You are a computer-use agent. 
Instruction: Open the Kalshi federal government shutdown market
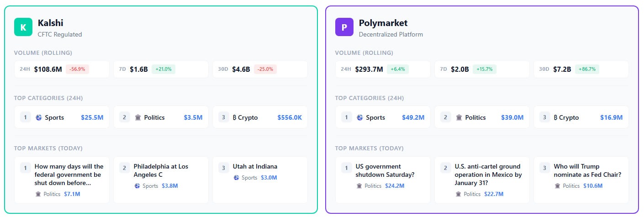pos(69,175)
